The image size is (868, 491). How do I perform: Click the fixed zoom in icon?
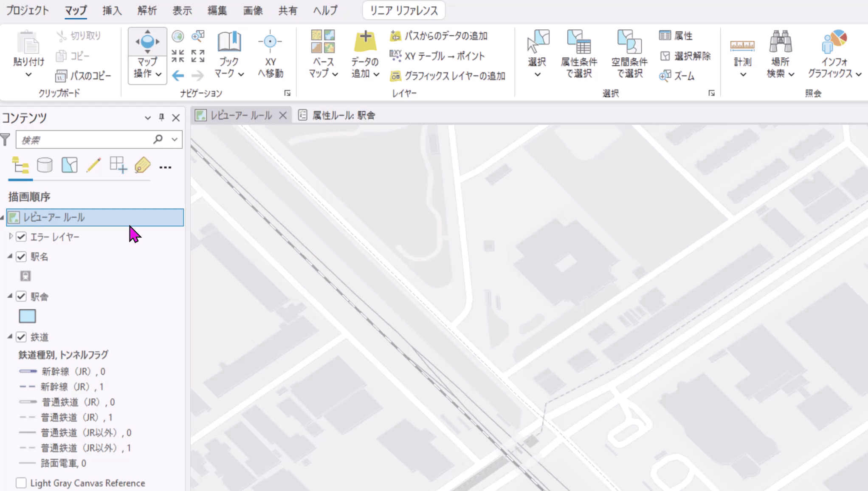(x=178, y=56)
